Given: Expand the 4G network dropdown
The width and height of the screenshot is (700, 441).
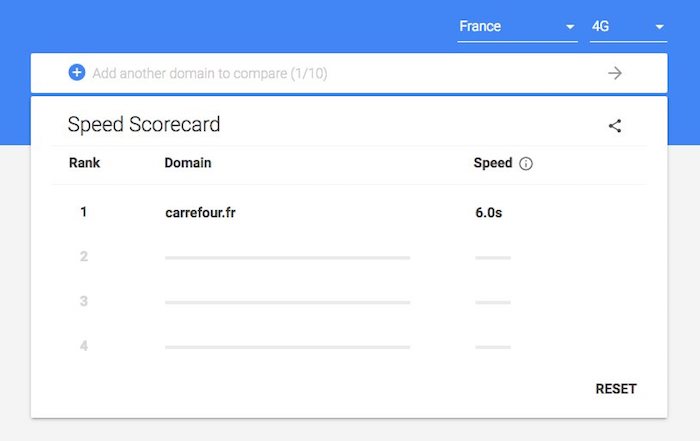Looking at the screenshot, I should pos(628,27).
